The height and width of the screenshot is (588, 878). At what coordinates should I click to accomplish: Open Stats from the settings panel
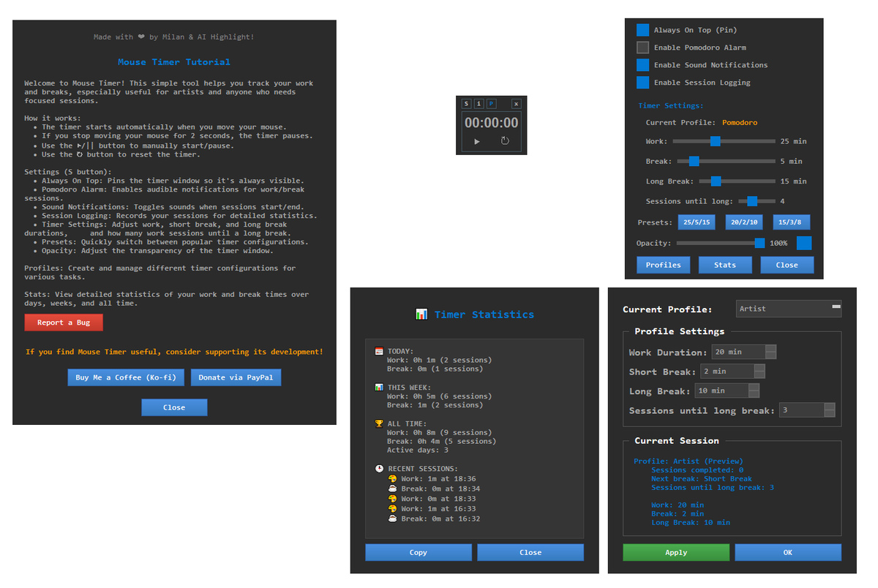point(725,265)
